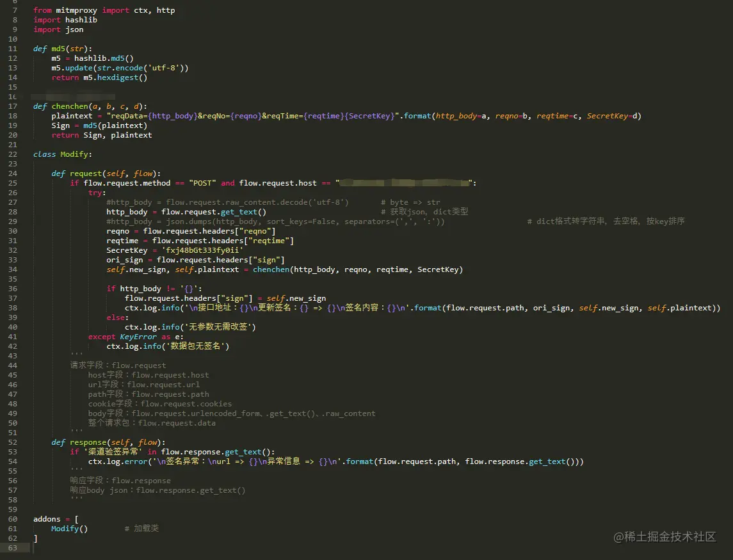
Task: Click line number 23 in the gutter
Action: (x=13, y=164)
